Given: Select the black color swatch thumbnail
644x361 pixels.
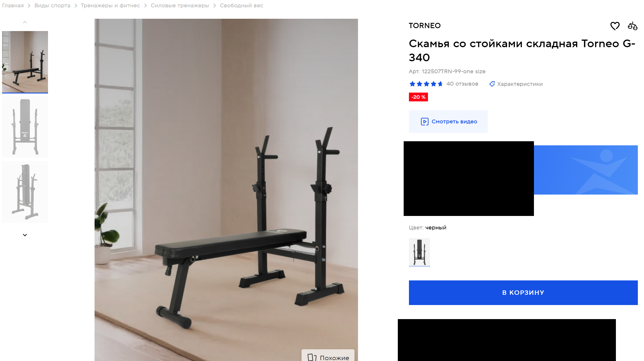Looking at the screenshot, I should tap(419, 252).
